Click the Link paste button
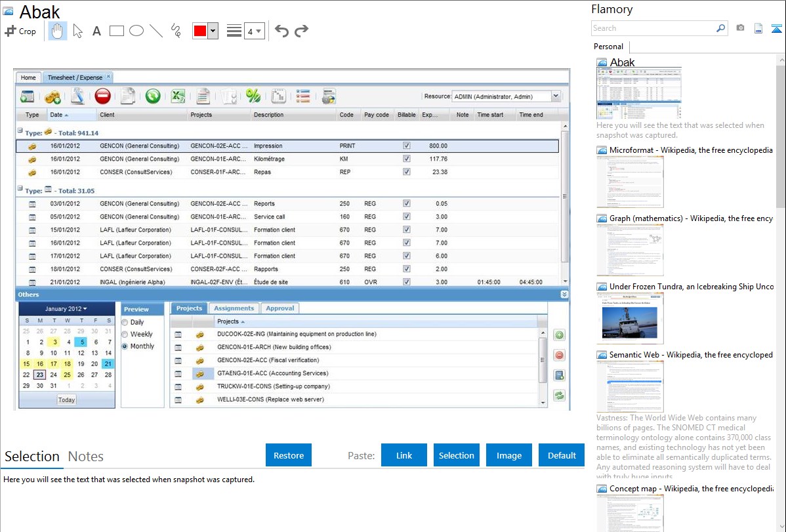Viewport: 786px width, 532px height. (404, 455)
